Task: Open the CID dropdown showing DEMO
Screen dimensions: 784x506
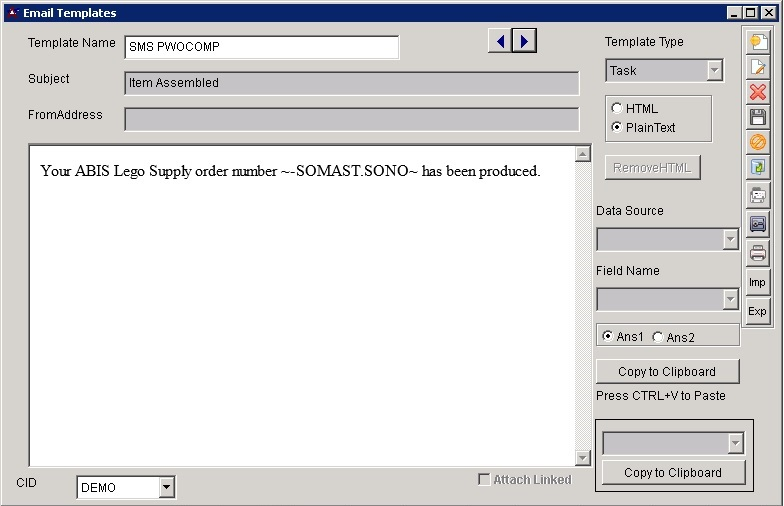Action: coord(166,488)
